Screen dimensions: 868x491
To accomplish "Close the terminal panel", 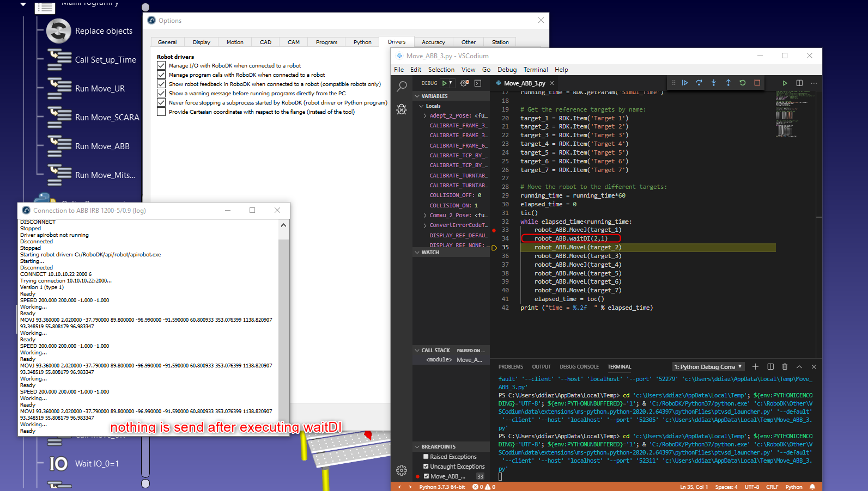I will coord(814,367).
